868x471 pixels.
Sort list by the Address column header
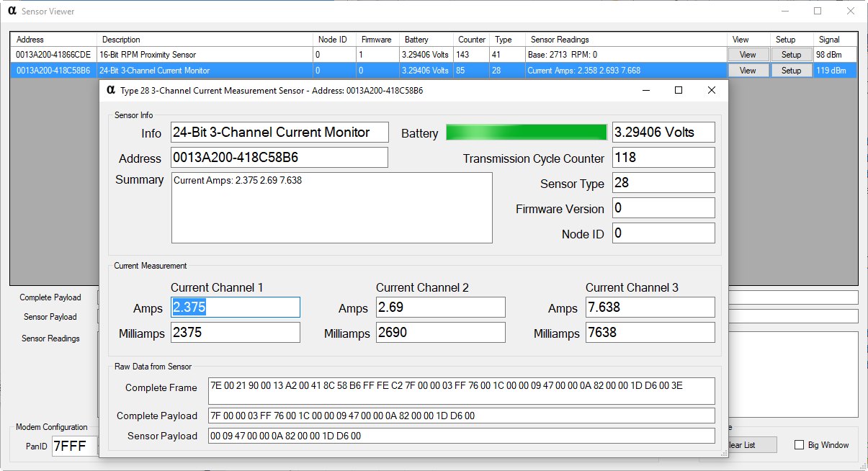click(54, 40)
